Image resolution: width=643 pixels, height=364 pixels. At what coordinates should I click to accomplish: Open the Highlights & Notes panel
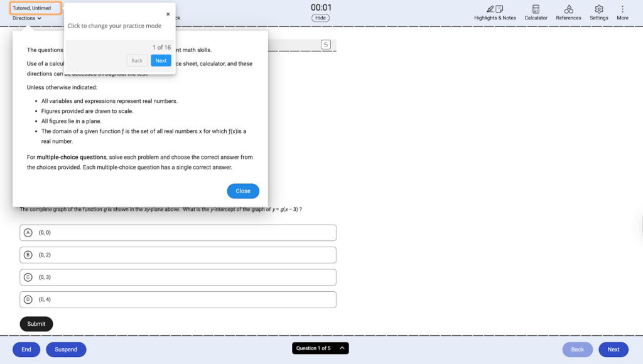[494, 11]
